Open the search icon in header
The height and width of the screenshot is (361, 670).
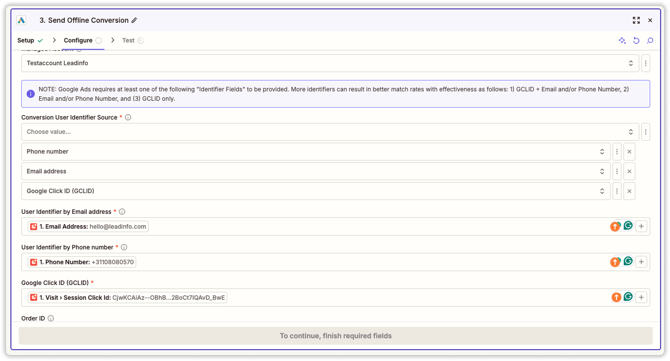(650, 40)
